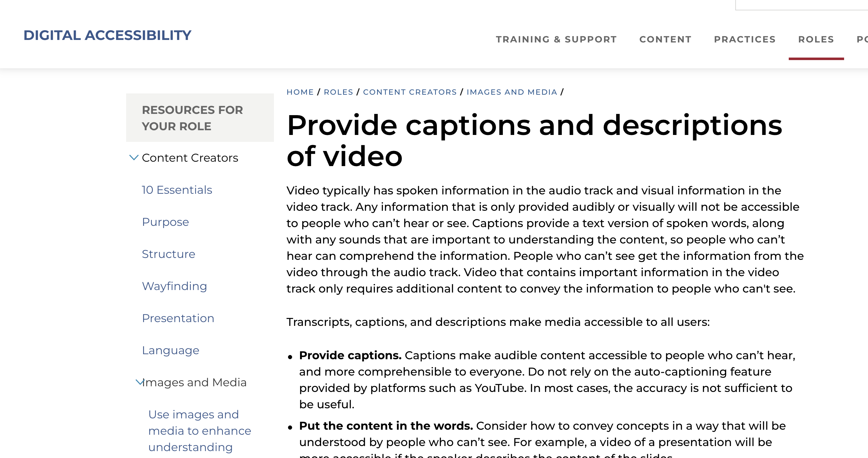This screenshot has height=458, width=868.
Task: Expand the Resources For Your Role panel
Action: tap(199, 118)
